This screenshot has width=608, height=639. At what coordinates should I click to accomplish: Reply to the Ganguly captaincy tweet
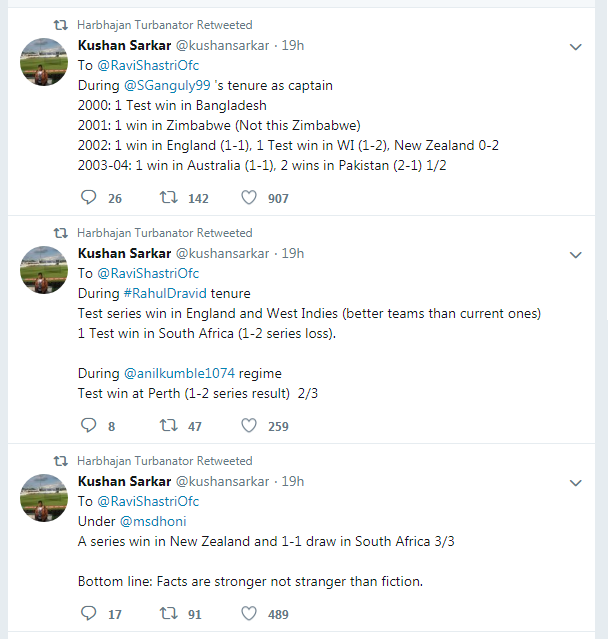pyautogui.click(x=88, y=198)
